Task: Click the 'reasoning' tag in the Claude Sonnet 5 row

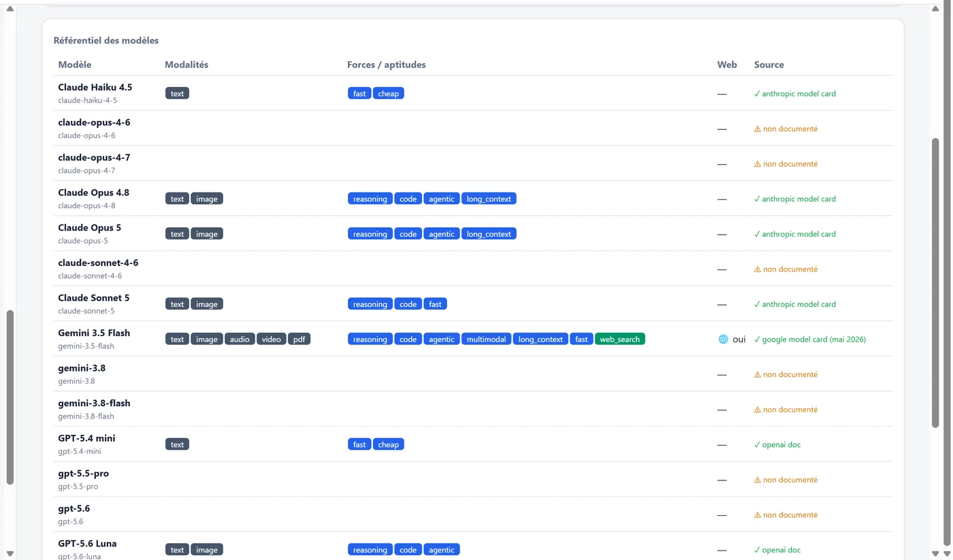Action: [370, 304]
